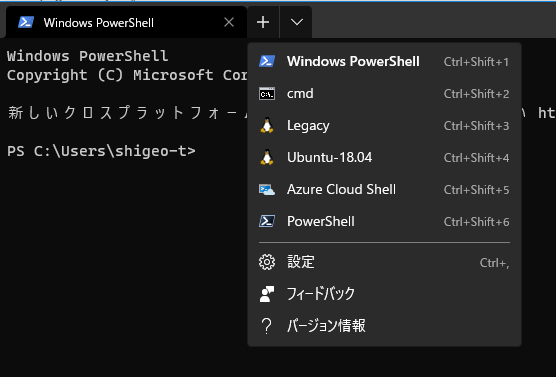The image size is (556, 377).
Task: Click the PS C:\Users\shigeo-t> prompt
Action: pos(101,151)
